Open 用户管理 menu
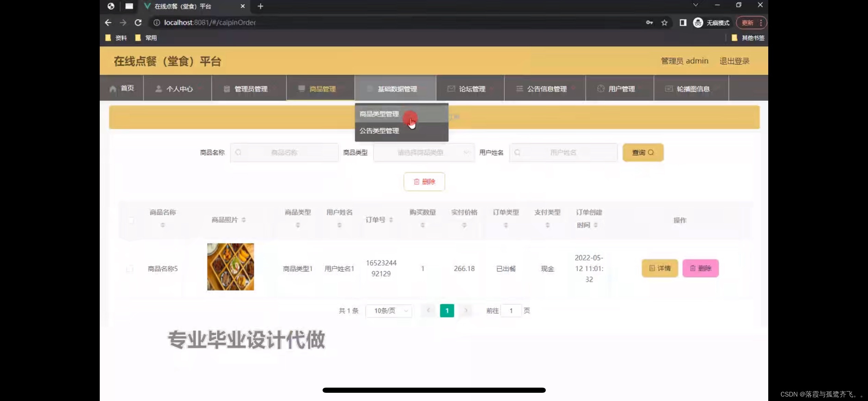 tap(620, 88)
